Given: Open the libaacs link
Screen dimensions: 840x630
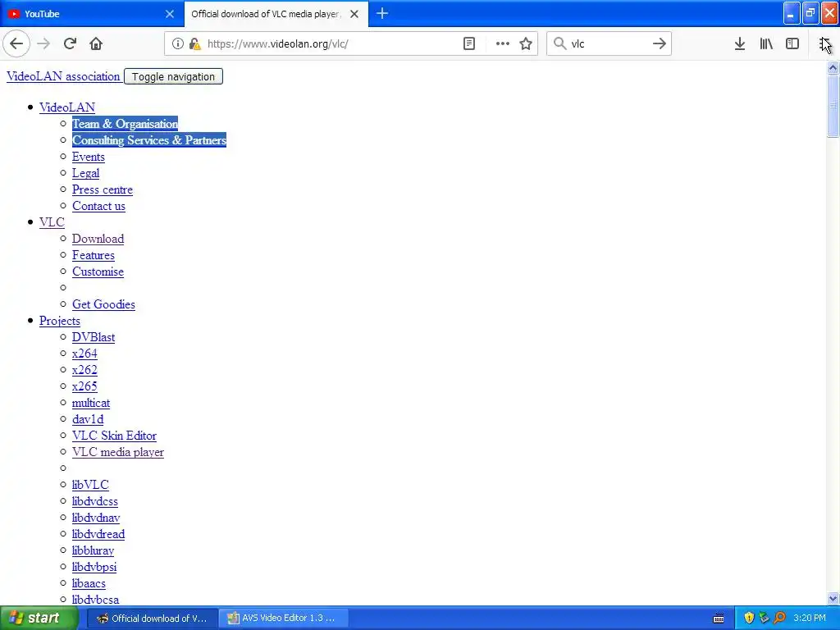Looking at the screenshot, I should pos(89,583).
